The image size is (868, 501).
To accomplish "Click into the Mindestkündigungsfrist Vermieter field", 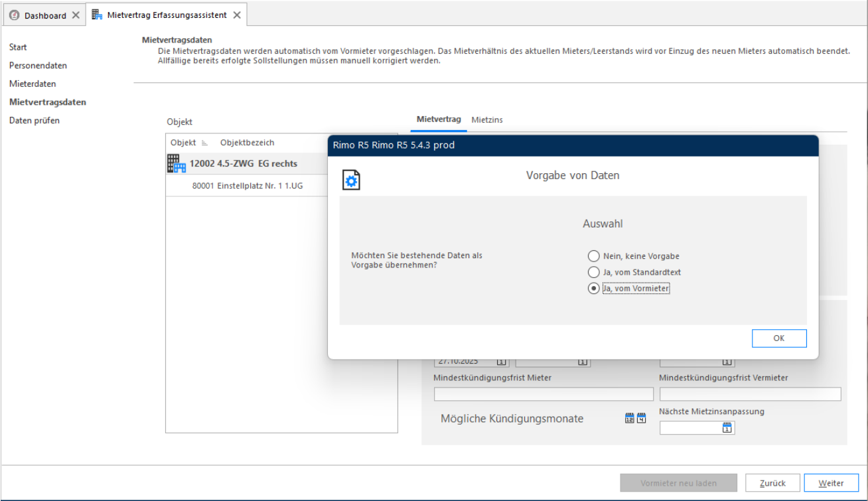I will [x=750, y=394].
